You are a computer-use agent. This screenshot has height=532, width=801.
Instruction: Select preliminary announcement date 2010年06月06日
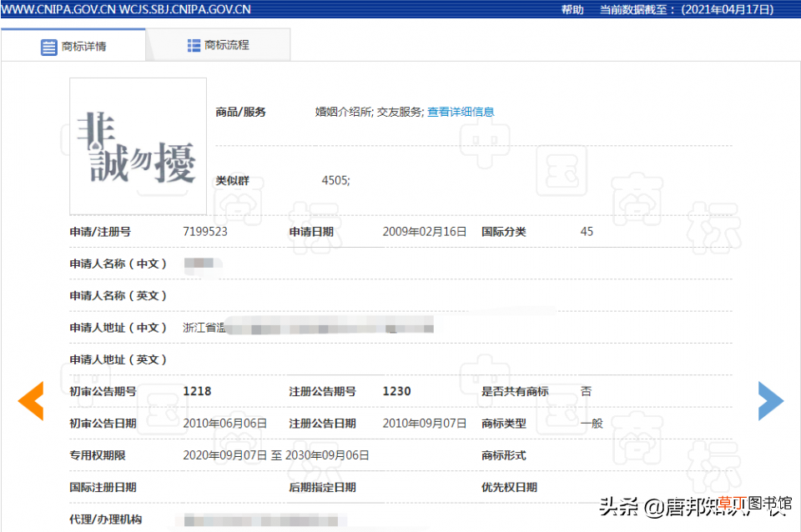click(224, 424)
